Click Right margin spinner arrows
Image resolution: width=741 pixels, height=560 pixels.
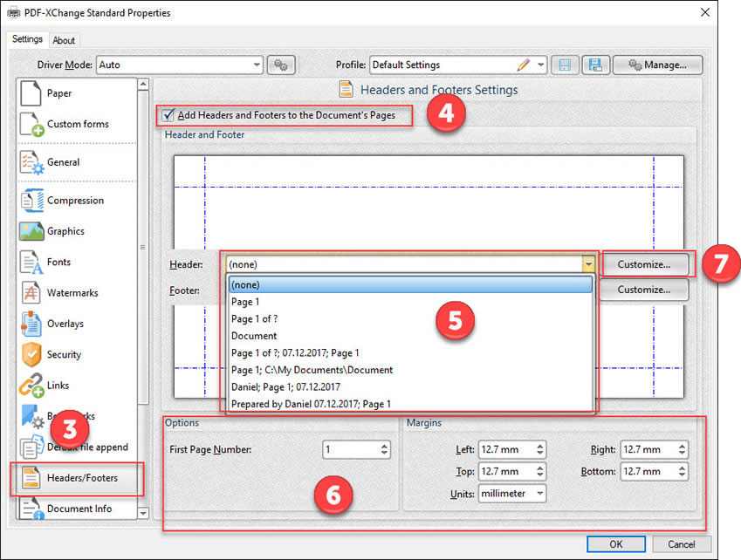(682, 449)
